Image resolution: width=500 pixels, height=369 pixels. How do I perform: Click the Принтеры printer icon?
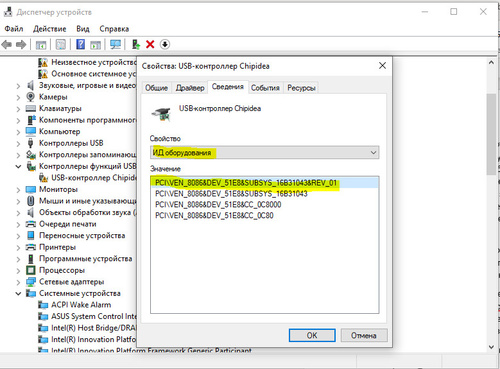pyautogui.click(x=31, y=247)
